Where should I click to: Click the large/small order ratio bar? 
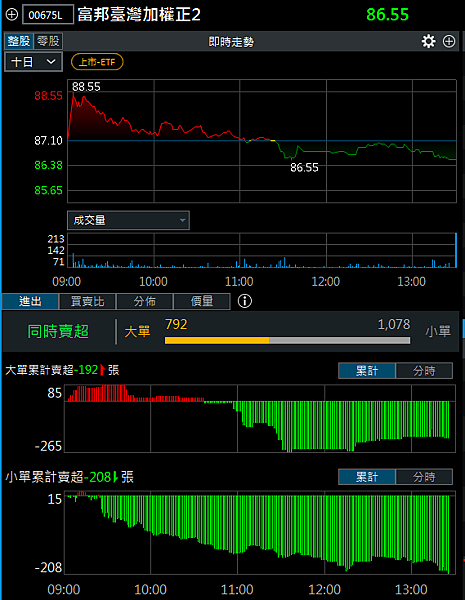coord(287,340)
